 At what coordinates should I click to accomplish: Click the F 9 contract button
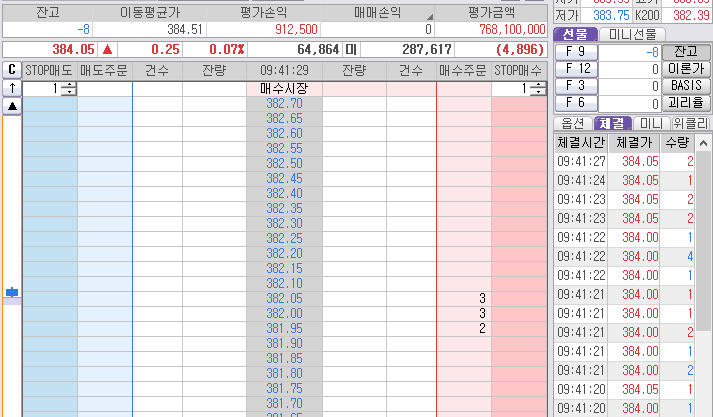(576, 52)
